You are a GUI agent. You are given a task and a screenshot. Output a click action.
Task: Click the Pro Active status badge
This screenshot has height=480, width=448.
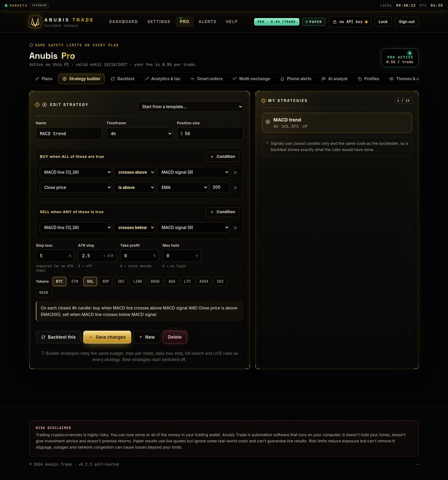coord(400,58)
